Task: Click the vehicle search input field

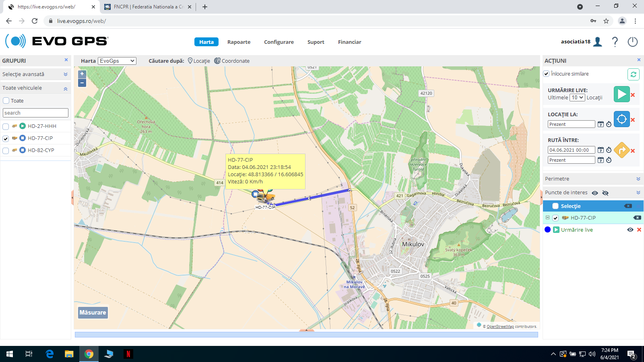Action: click(x=35, y=113)
